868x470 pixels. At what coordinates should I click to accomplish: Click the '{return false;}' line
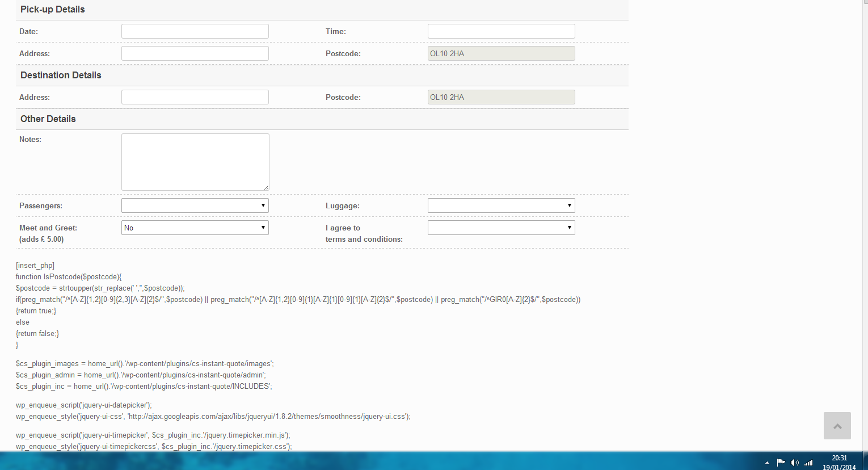37,334
